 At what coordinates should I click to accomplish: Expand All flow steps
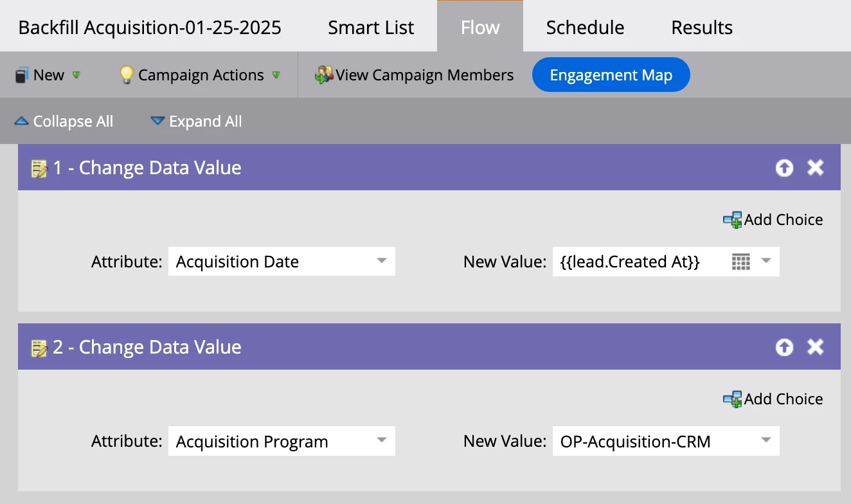[197, 122]
